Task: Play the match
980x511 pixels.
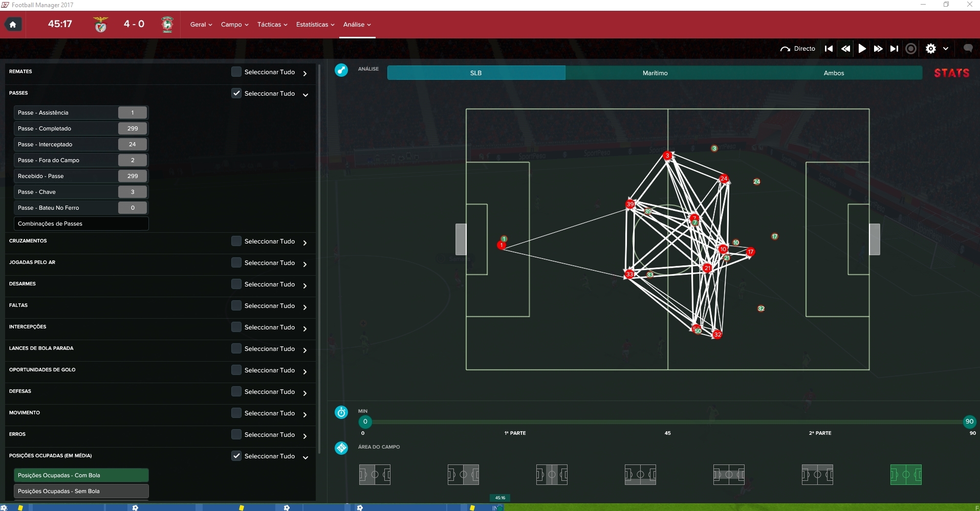Action: (x=862, y=49)
